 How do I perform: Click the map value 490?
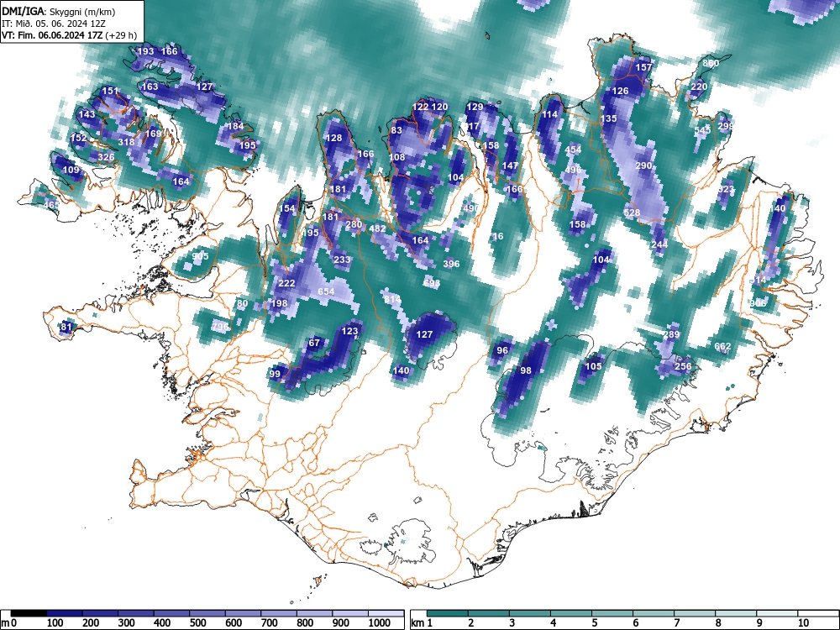point(471,208)
